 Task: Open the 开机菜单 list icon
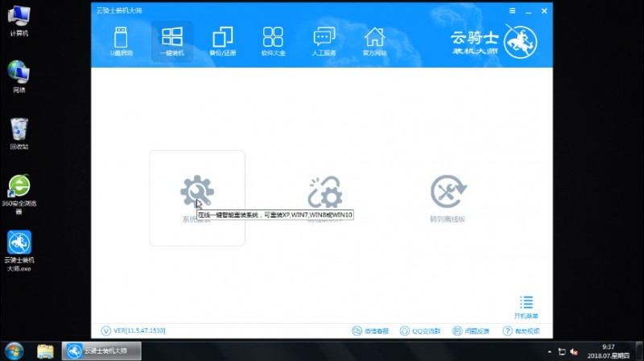tap(526, 302)
